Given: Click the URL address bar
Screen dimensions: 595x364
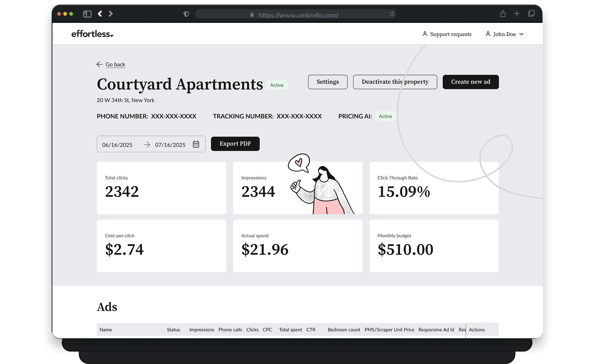Looking at the screenshot, I should pos(295,14).
